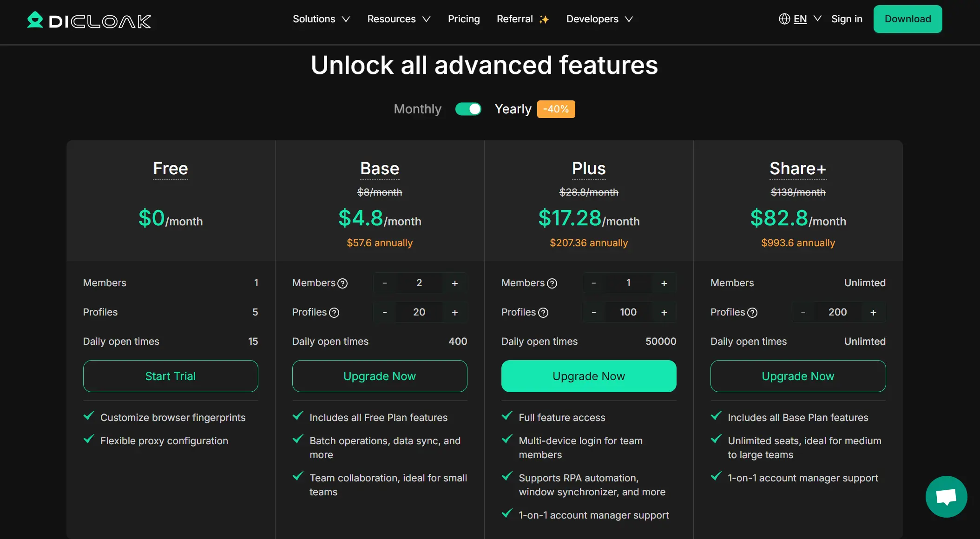Click the globe language icon

coord(784,19)
